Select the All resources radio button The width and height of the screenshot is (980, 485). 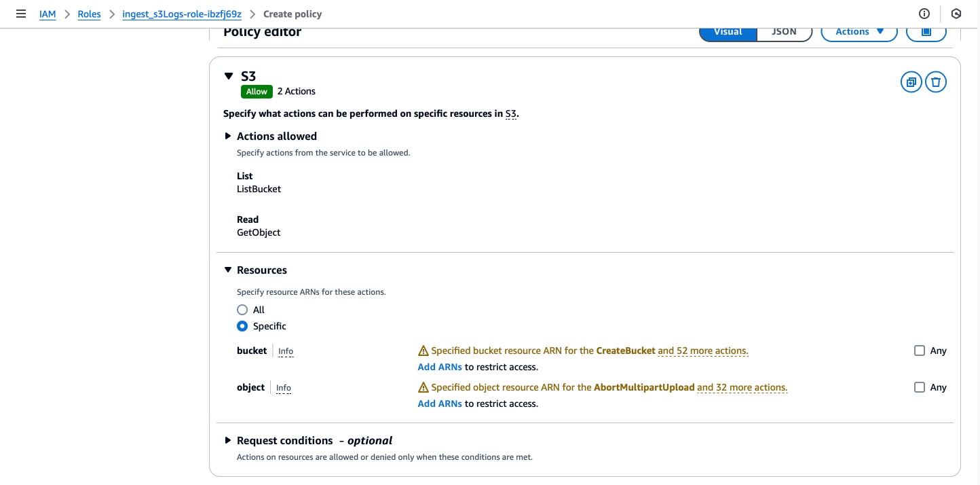pyautogui.click(x=242, y=310)
